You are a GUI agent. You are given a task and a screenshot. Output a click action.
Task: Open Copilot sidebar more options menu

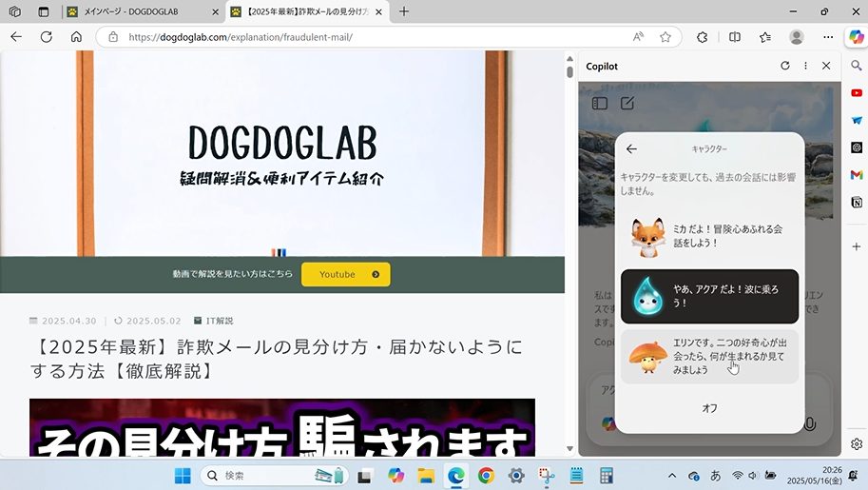click(805, 66)
